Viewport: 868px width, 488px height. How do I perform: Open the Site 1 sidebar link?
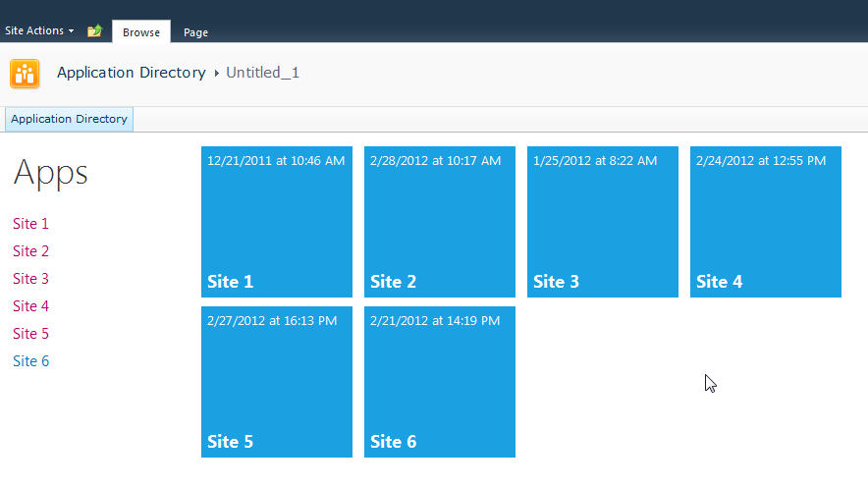tap(31, 224)
